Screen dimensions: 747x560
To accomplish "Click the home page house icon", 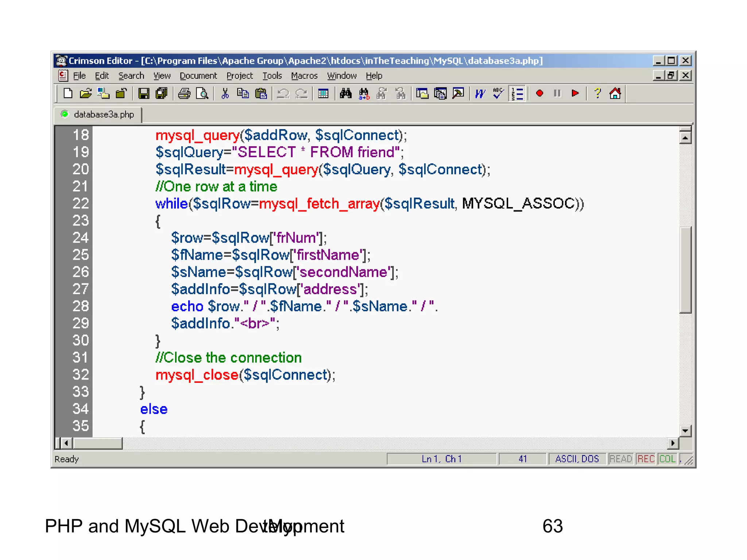I will point(615,94).
